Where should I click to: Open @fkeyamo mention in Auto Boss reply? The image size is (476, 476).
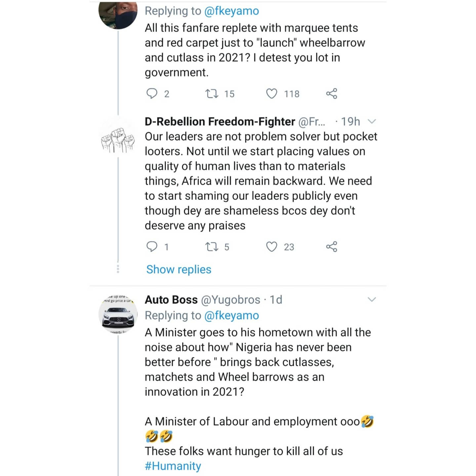point(231,316)
